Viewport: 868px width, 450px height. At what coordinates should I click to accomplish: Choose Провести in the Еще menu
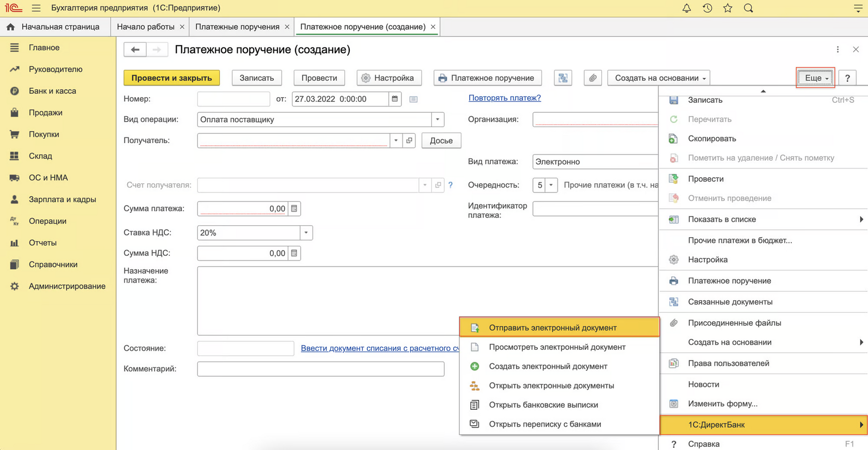pos(763,179)
